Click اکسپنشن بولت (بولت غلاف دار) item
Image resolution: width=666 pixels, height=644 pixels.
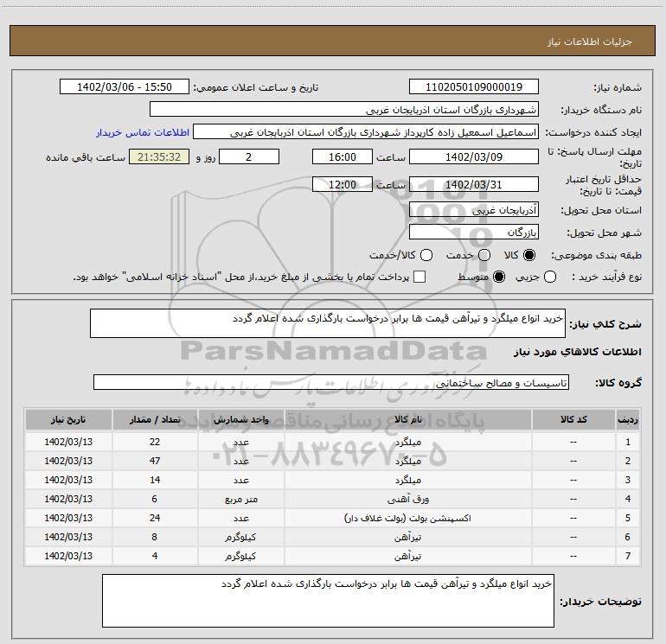407,518
